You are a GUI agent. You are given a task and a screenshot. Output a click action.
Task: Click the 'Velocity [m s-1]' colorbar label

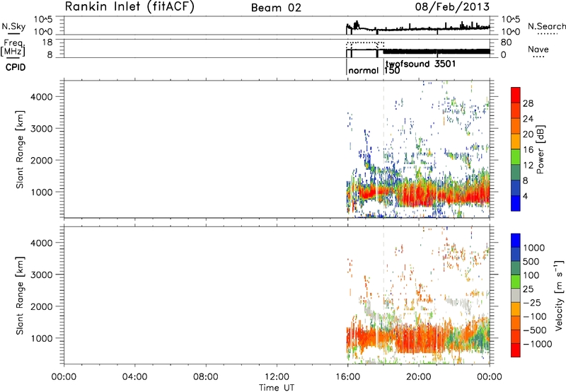[559, 296]
